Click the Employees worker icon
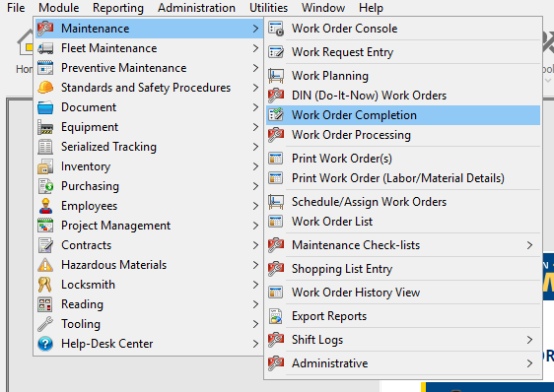This screenshot has height=392, width=554. [45, 206]
